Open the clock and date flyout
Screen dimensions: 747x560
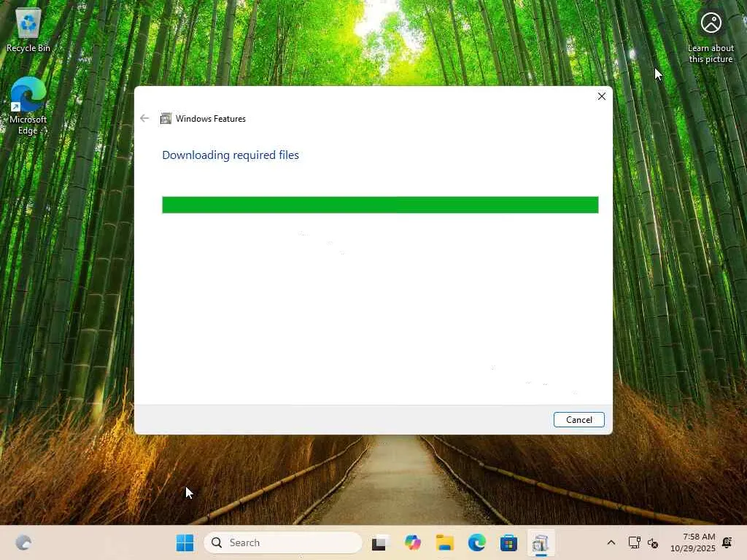point(693,542)
